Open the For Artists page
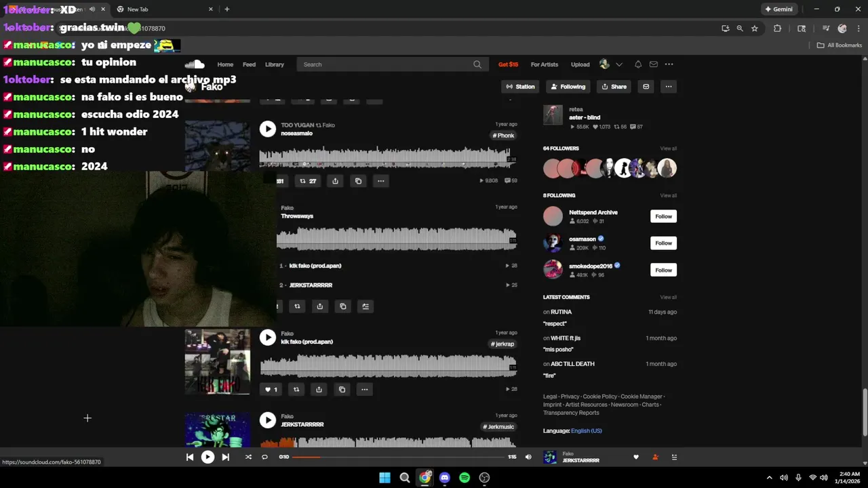The image size is (868, 488). tap(545, 64)
